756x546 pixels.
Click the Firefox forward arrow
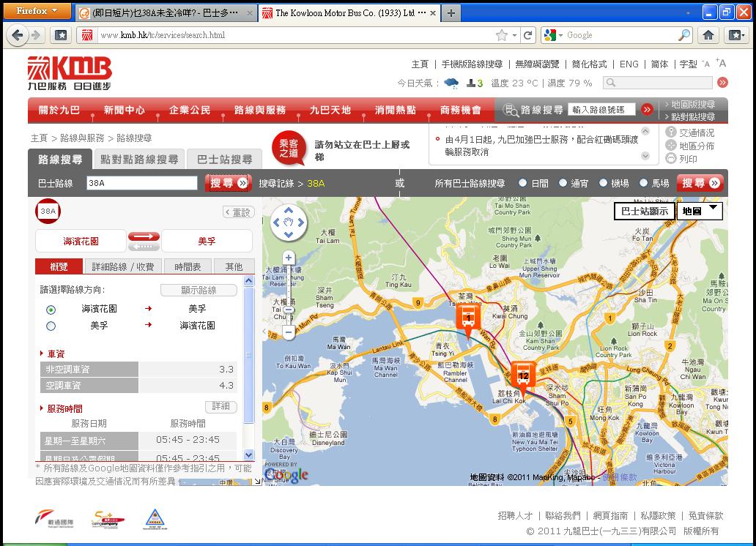[x=36, y=35]
